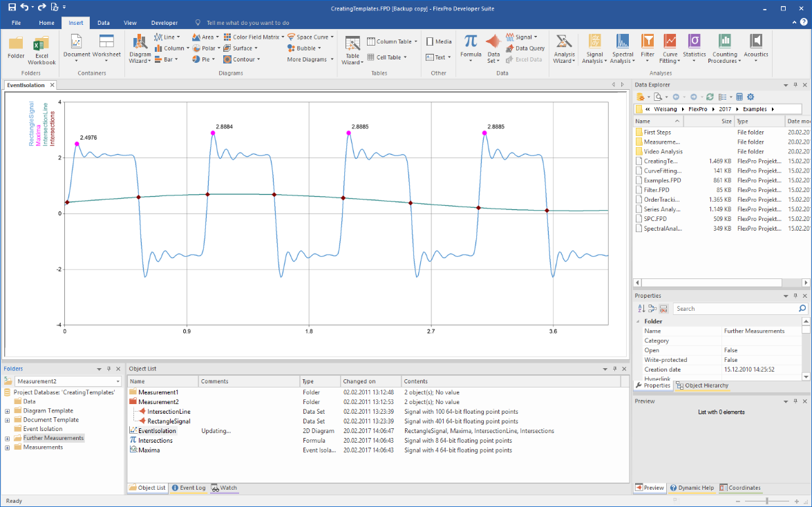Open the Diagram Wizard
Viewport: 812px width, 507px height.
140,48
